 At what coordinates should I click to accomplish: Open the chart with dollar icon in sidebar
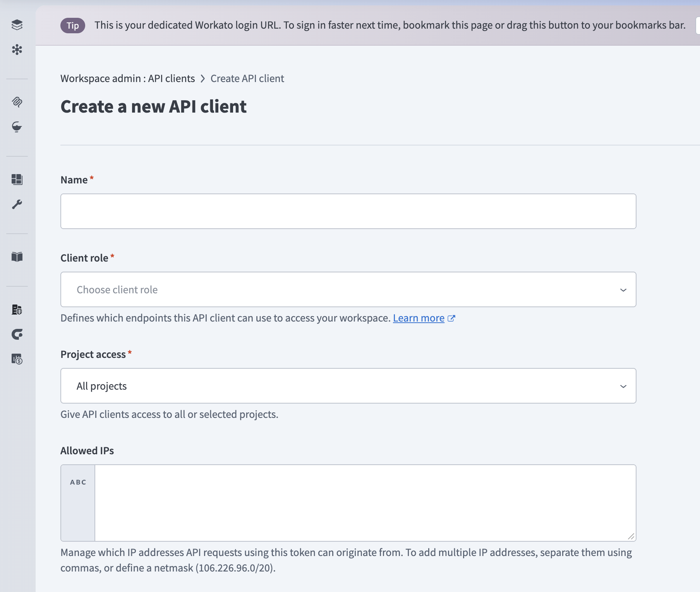tap(17, 359)
